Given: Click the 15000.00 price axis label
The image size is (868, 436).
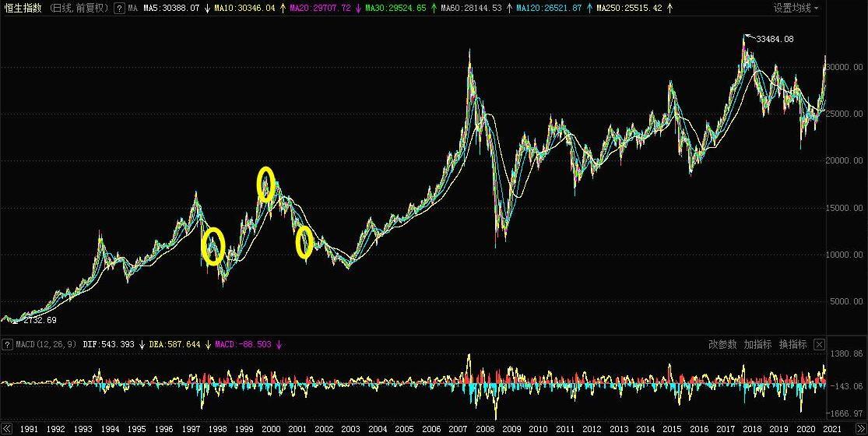Looking at the screenshot, I should 844,207.
